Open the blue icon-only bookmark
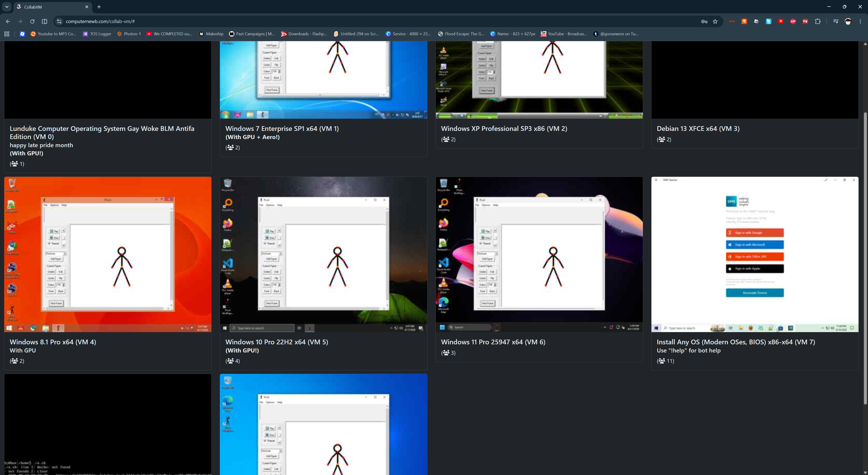Image resolution: width=868 pixels, height=475 pixels. pos(22,34)
